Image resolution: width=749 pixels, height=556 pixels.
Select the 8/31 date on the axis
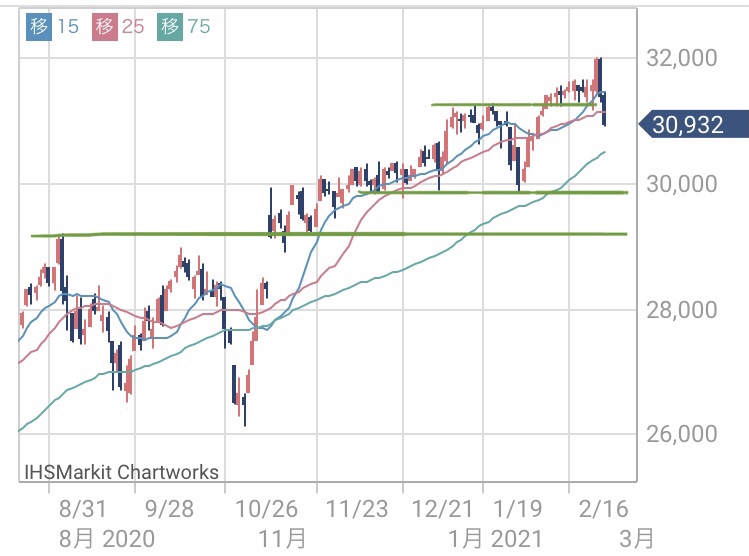click(83, 507)
